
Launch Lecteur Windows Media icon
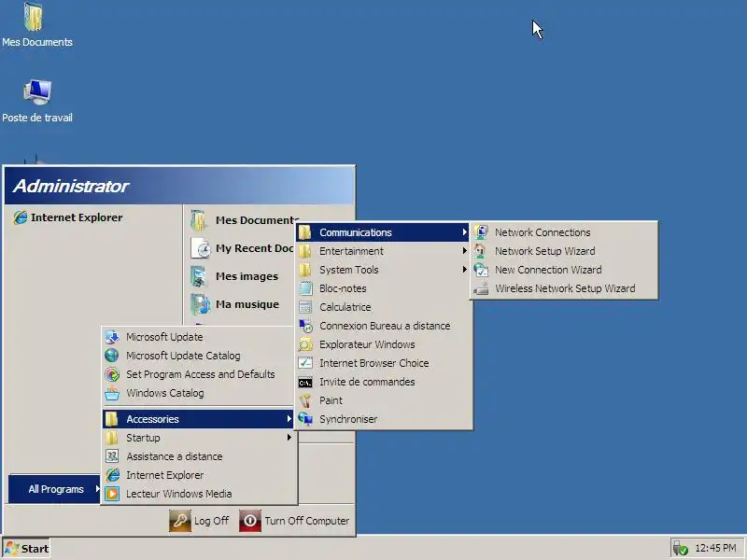[x=112, y=494]
